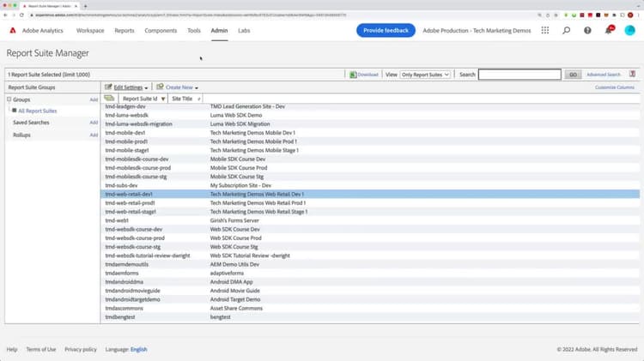This screenshot has height=361, width=644.
Task: Open a new browser tab with plus icon
Action: point(85,6)
